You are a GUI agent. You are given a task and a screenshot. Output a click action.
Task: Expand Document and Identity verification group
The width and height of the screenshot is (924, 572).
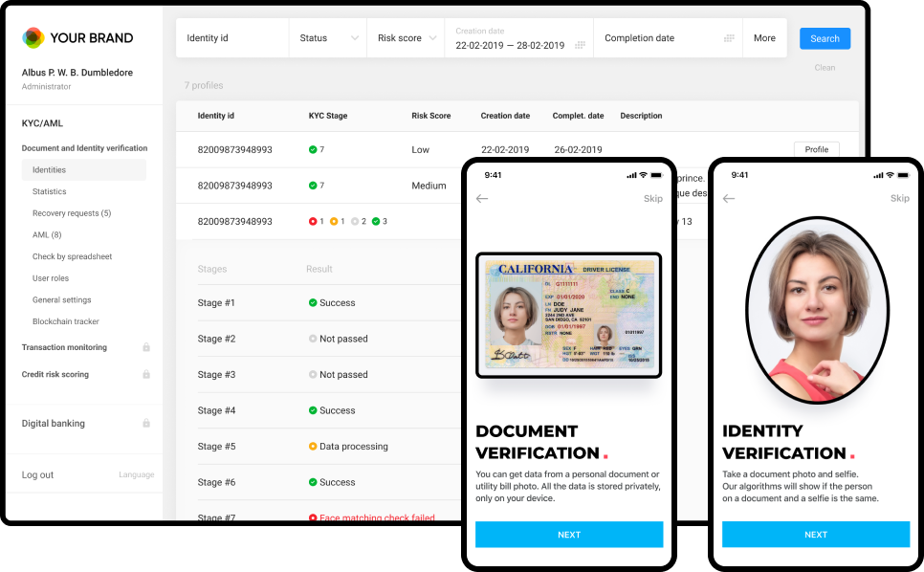coord(84,148)
